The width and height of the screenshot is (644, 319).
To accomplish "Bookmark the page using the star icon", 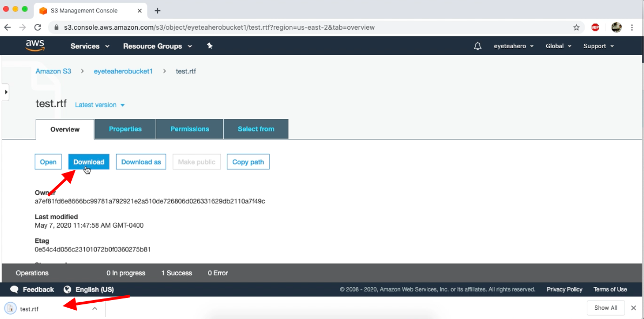I will point(576,27).
